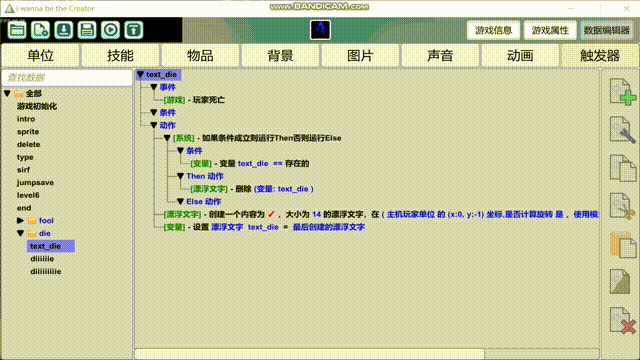Screen dimensions: 640x360
Task: Click the download/import toolbar icon
Action: 64,30
